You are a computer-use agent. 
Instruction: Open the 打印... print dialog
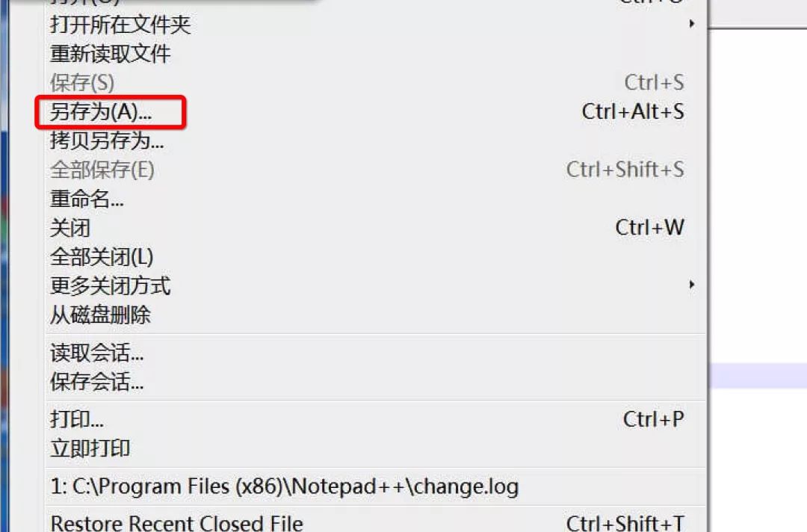coord(374,419)
